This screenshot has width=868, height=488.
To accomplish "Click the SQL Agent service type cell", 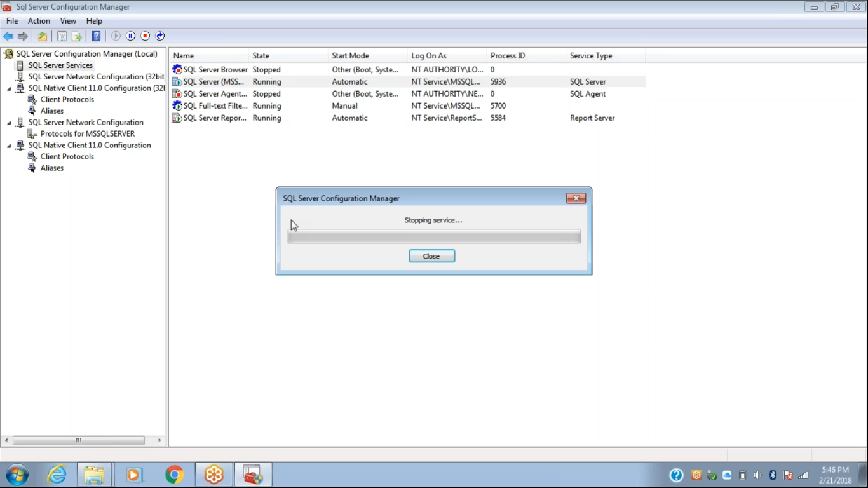I will 588,94.
